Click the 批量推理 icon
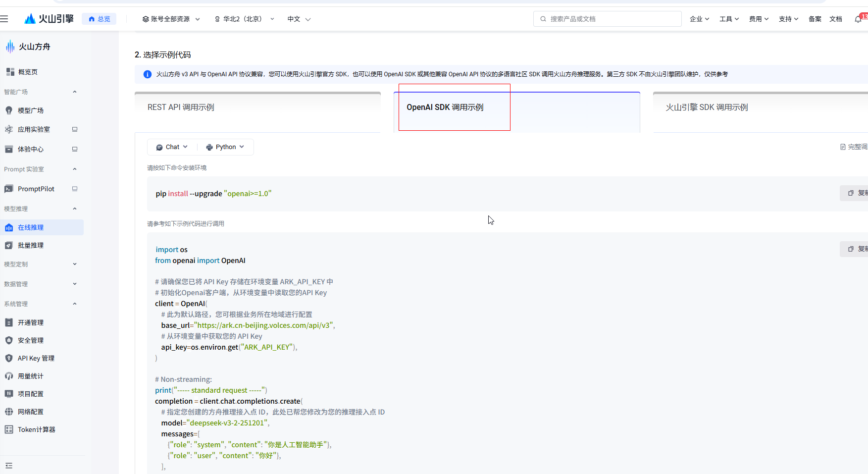The width and height of the screenshot is (868, 474). click(9, 245)
